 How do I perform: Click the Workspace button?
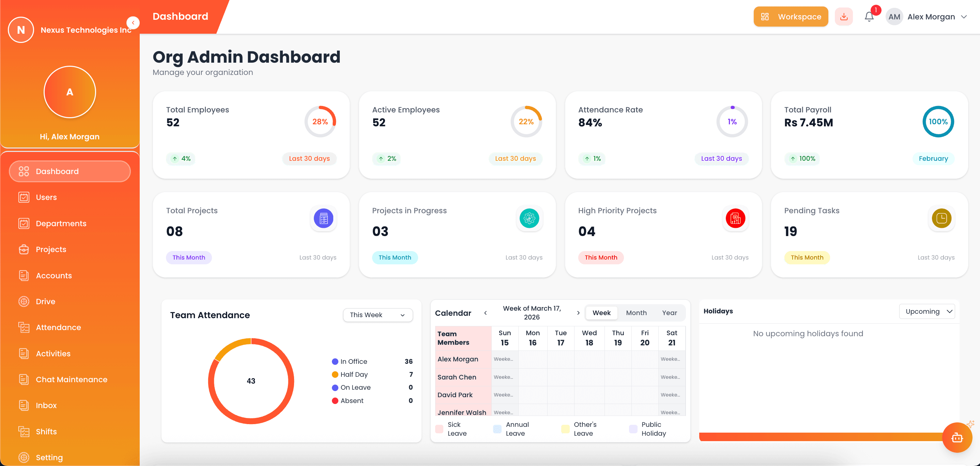tap(791, 16)
